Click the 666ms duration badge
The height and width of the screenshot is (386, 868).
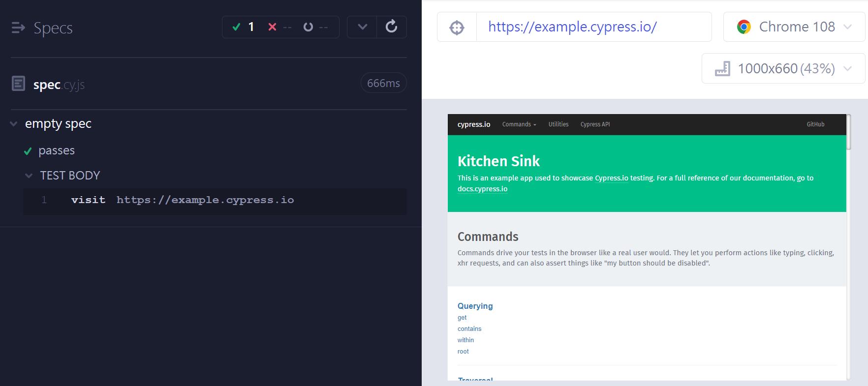click(383, 83)
